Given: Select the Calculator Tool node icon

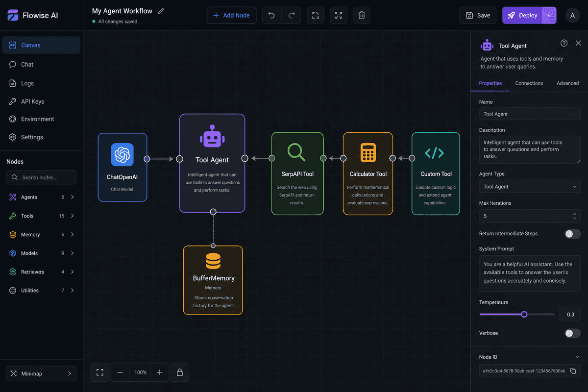Looking at the screenshot, I should click(368, 152).
